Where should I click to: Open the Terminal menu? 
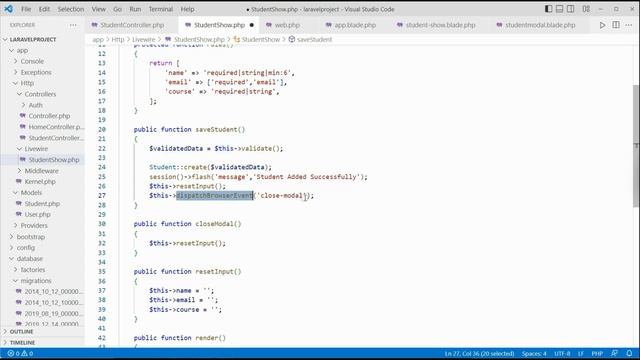pyautogui.click(x=161, y=9)
